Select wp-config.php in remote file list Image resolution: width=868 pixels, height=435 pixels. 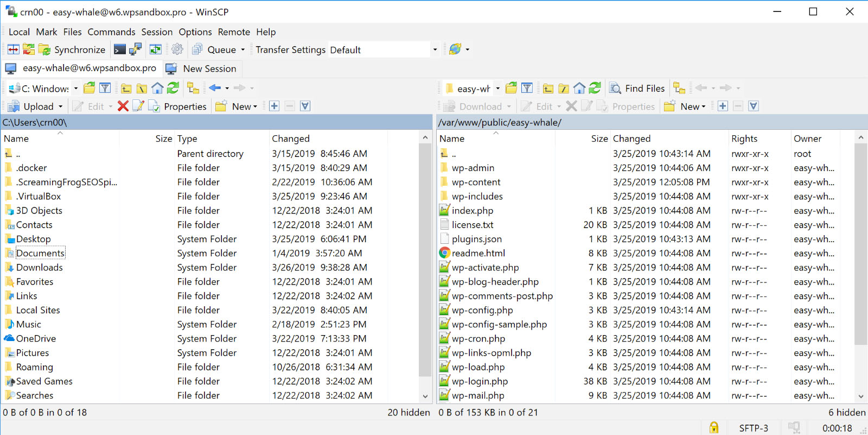pyautogui.click(x=482, y=310)
